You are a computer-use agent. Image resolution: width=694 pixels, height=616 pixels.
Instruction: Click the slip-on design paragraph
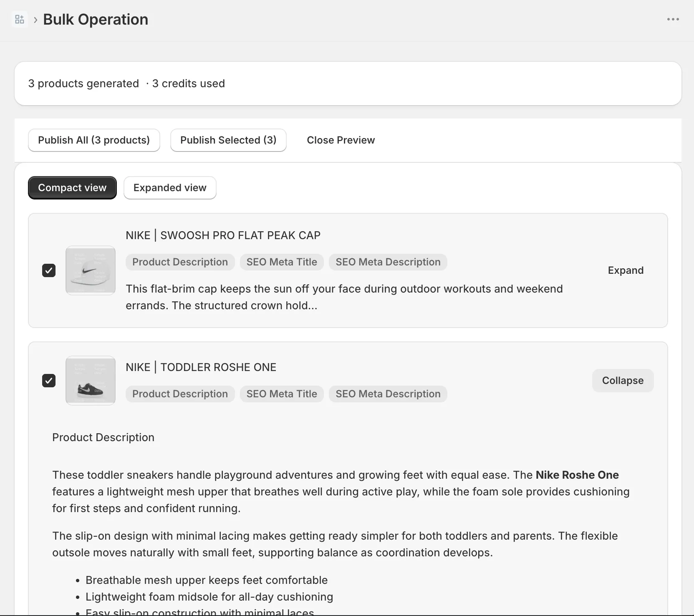tap(335, 544)
